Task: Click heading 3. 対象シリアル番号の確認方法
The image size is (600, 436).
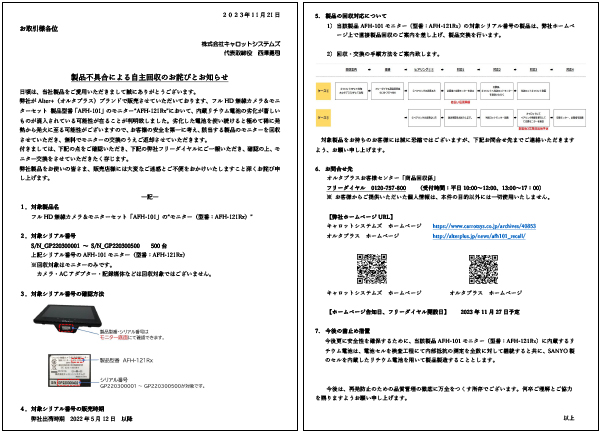Action: [x=62, y=294]
